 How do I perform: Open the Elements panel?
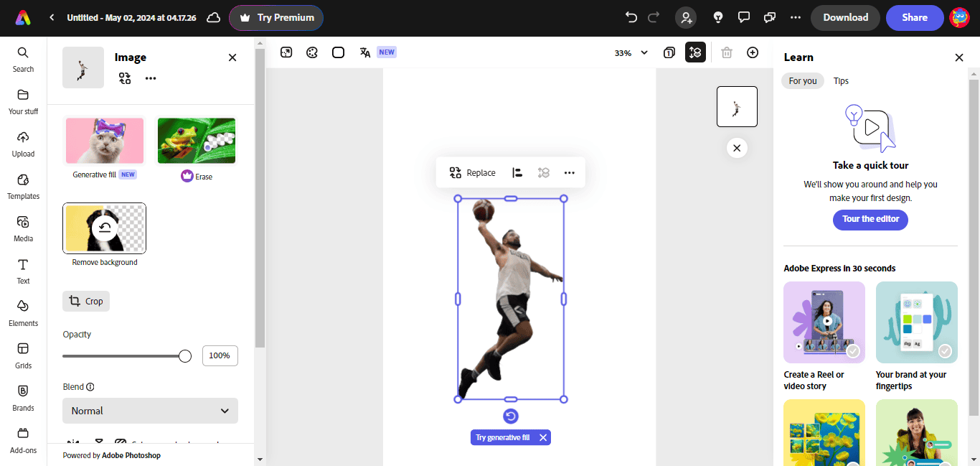click(x=23, y=314)
